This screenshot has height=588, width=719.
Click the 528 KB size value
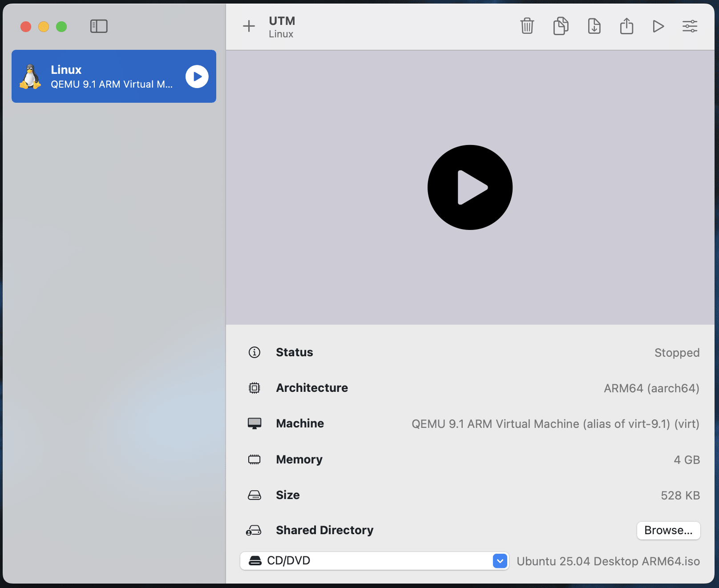pos(680,495)
